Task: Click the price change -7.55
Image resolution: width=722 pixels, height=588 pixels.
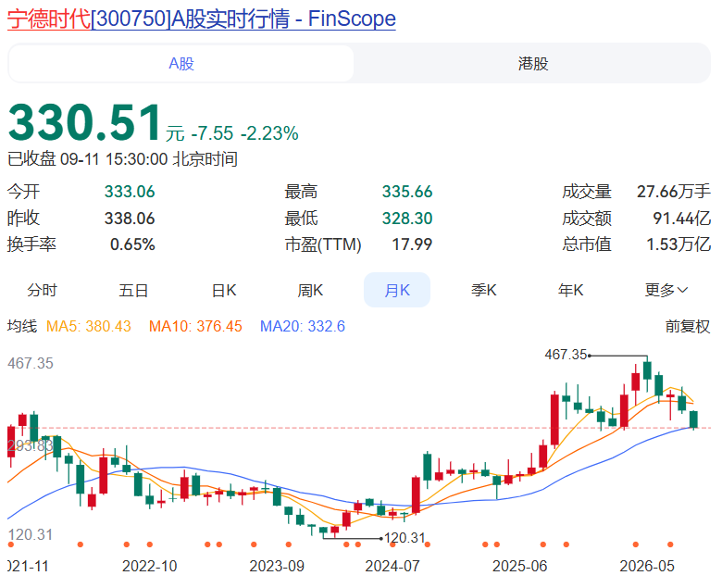Action: click(212, 133)
